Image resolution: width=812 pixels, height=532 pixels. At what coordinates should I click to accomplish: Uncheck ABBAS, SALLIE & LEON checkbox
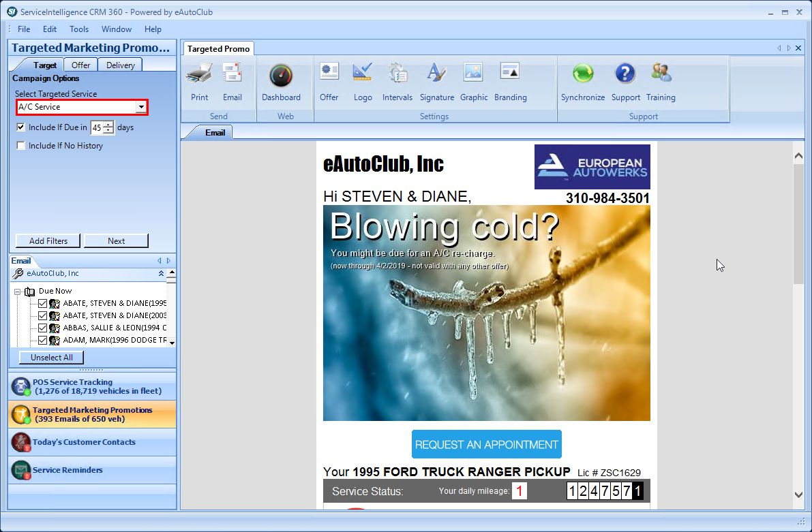(x=43, y=328)
